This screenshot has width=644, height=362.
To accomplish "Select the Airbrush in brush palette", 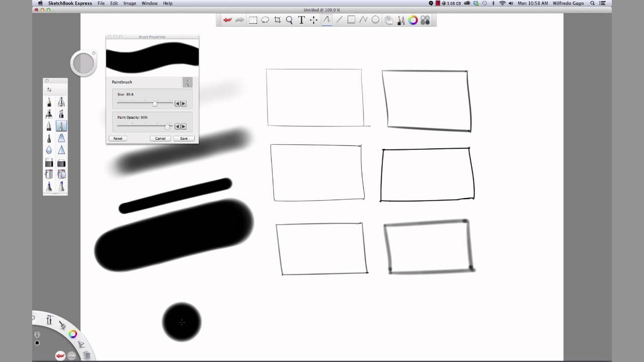I will [x=61, y=102].
